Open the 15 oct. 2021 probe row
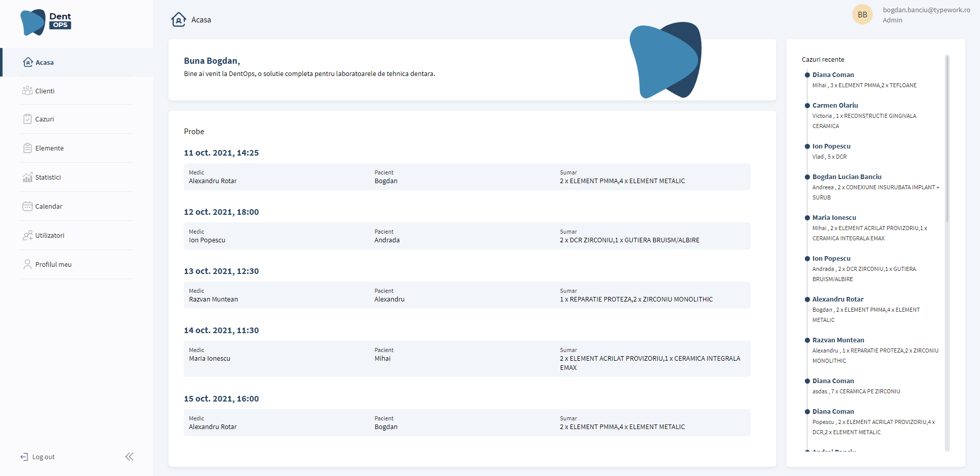Screen dimensions: 980x476 click(x=467, y=422)
